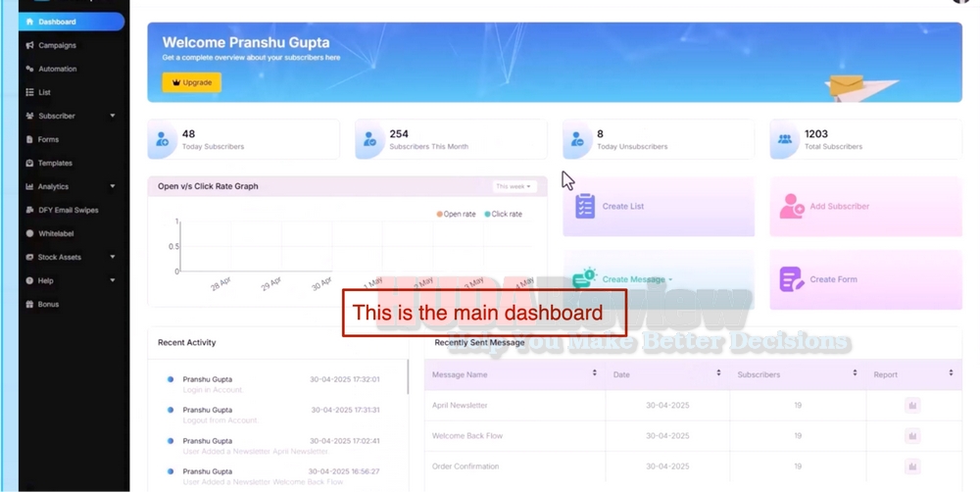Screen dimensions: 980x492
Task: Open report icon for Order Confirmation
Action: click(x=912, y=467)
